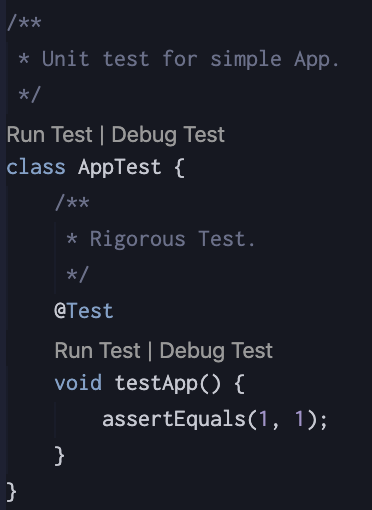372x510 pixels.
Task: Debug Test for the AppTest class
Action: (x=168, y=135)
